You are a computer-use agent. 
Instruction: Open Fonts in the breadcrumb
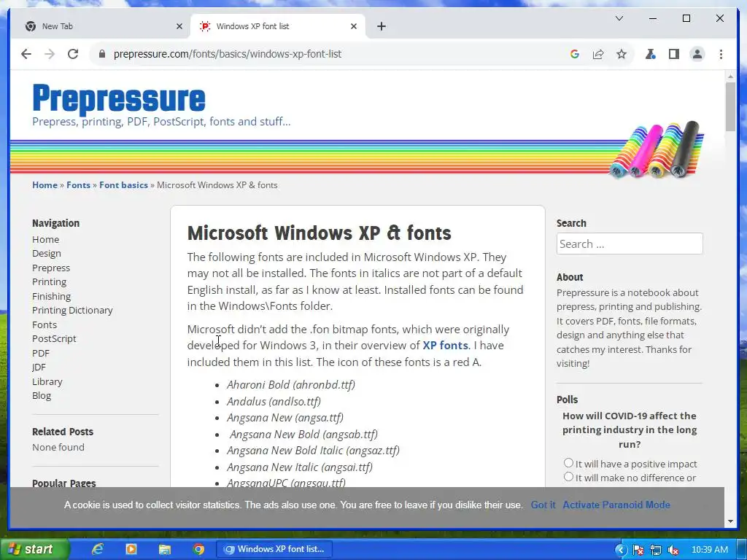coord(78,184)
